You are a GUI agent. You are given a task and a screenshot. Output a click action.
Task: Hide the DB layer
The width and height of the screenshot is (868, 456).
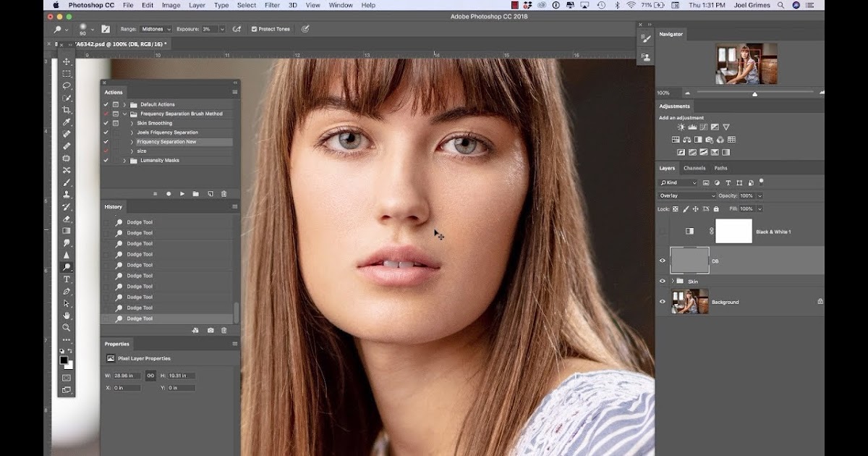[x=662, y=261]
